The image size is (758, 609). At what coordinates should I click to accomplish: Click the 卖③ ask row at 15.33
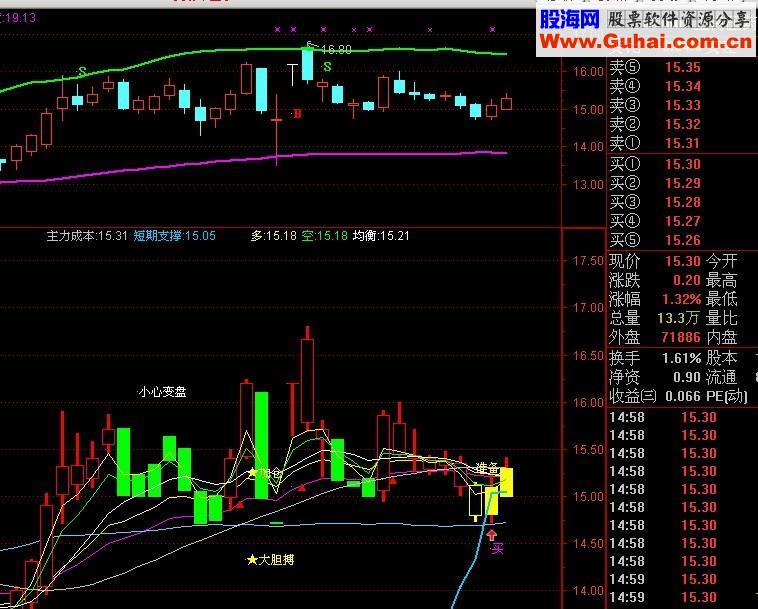tap(655, 105)
